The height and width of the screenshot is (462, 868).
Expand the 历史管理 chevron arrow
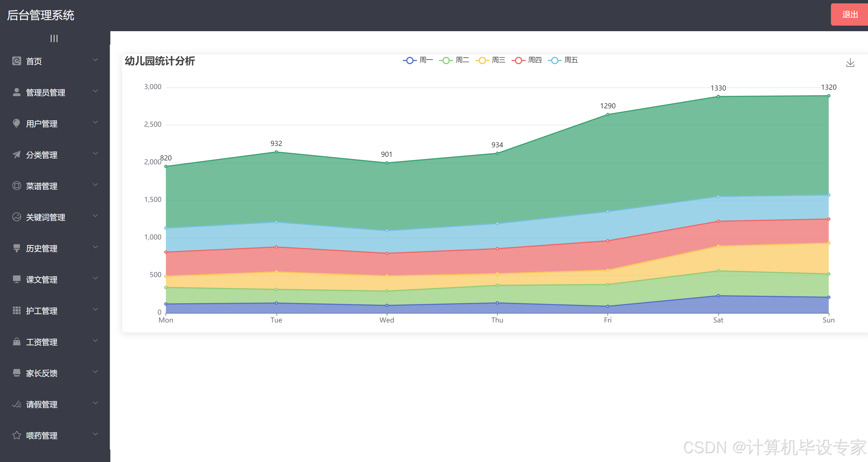point(95,247)
